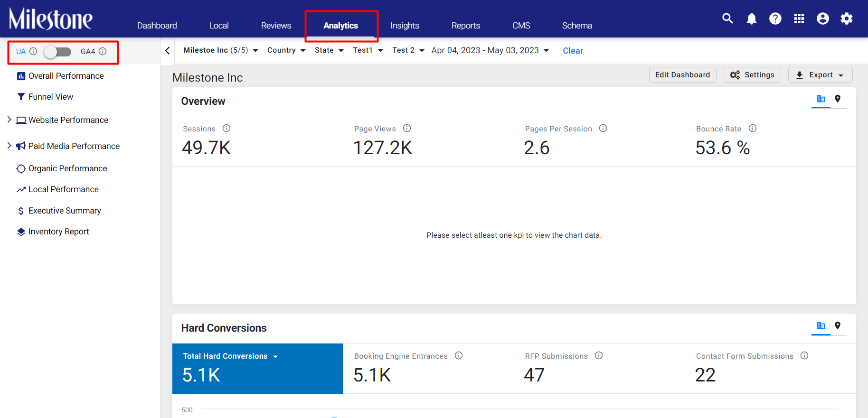Select the Bounce Rate KPI card
This screenshot has width=868, height=418.
[771, 141]
